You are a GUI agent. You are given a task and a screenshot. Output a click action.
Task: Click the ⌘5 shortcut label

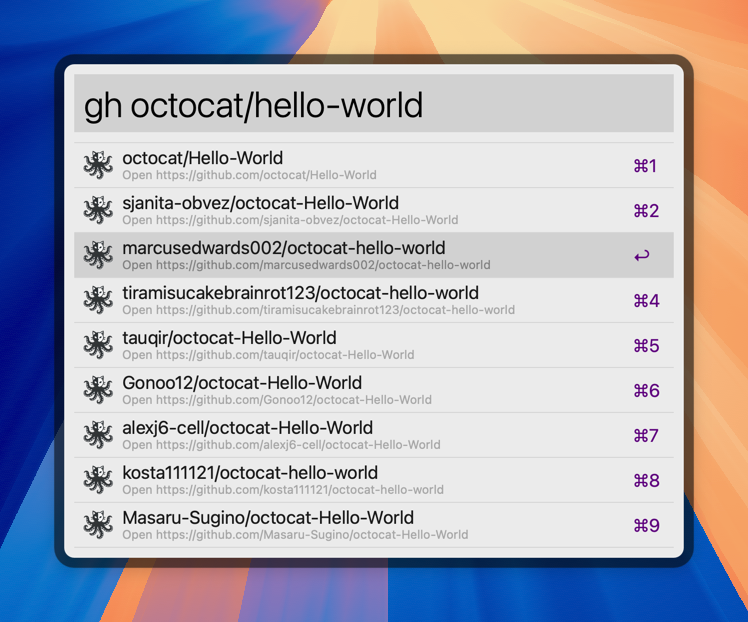(646, 346)
